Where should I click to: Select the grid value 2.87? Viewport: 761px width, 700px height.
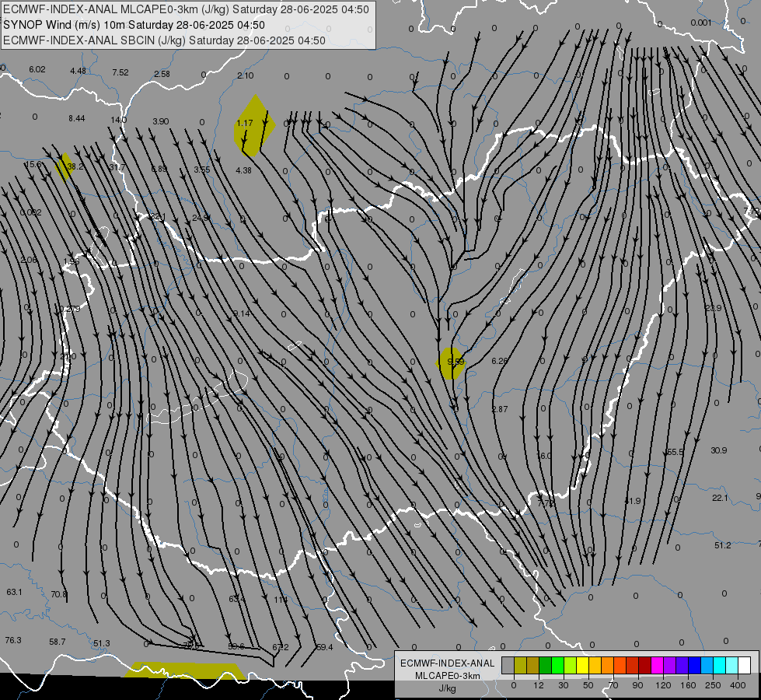coord(500,410)
